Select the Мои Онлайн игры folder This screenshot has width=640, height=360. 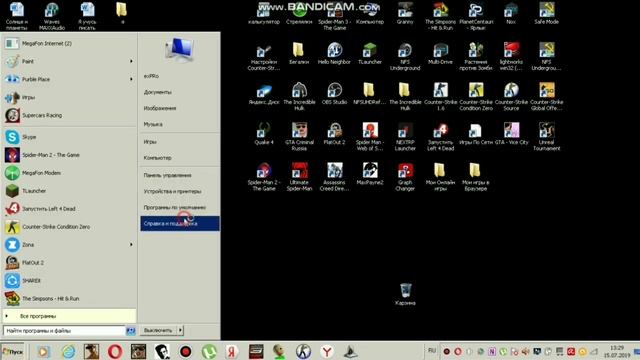(440, 176)
